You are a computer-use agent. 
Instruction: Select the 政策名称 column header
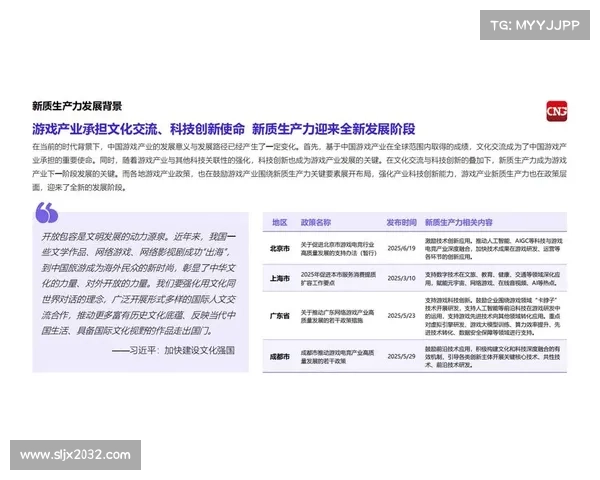315,222
